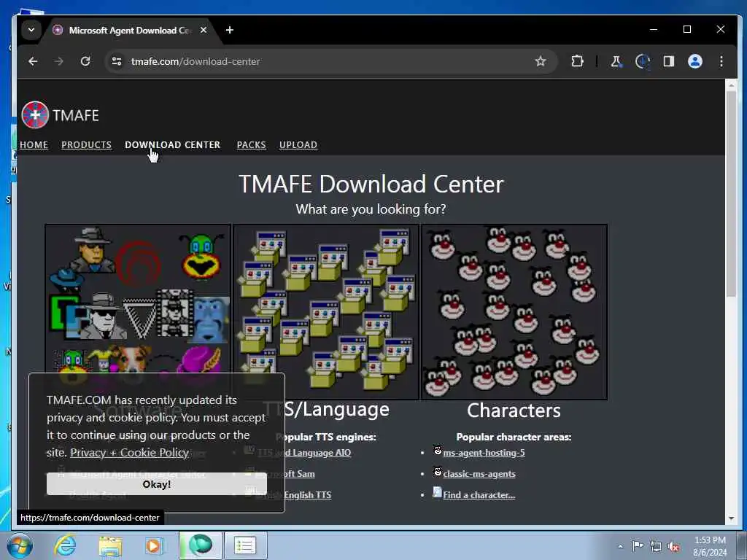Open the list-window taskbar icon

(245, 545)
